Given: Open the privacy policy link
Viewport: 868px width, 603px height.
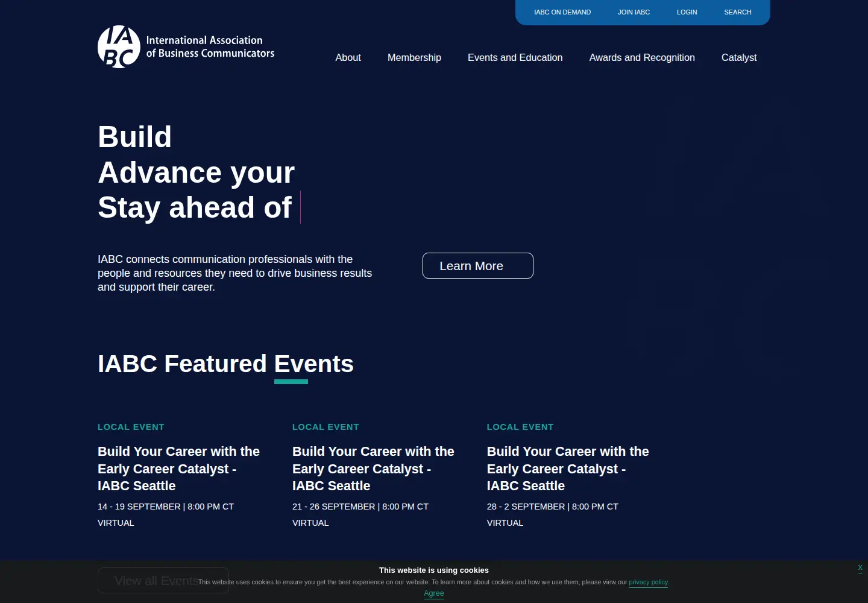Looking at the screenshot, I should 648,582.
